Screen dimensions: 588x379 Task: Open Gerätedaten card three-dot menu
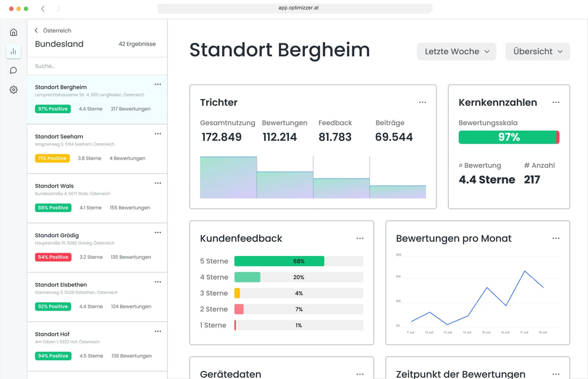pos(360,374)
